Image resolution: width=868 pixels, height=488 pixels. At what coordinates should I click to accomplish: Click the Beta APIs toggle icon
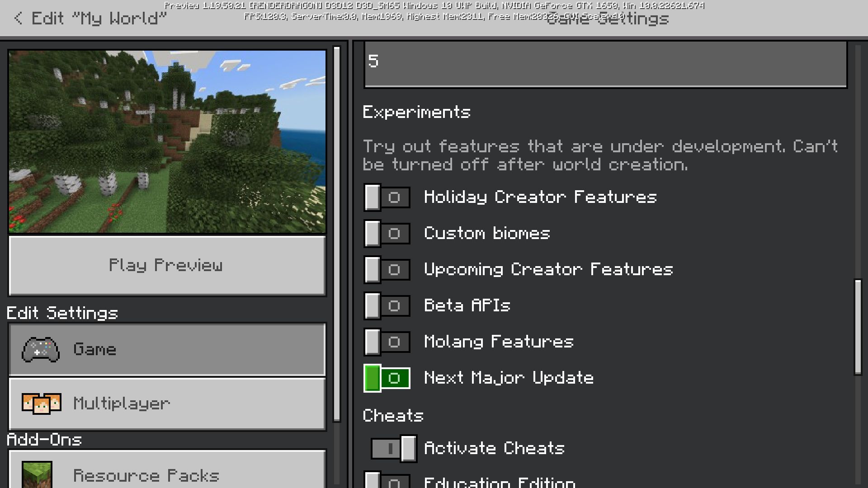[387, 305]
